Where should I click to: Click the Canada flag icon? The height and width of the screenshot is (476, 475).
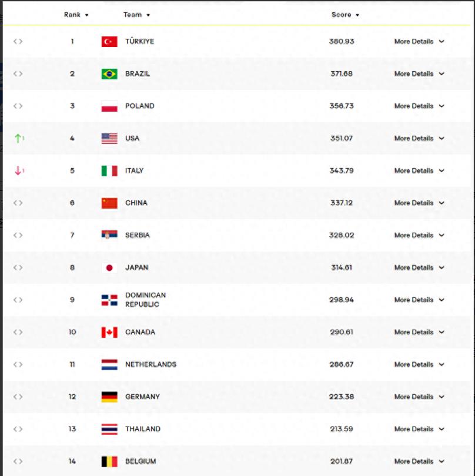pyautogui.click(x=109, y=333)
